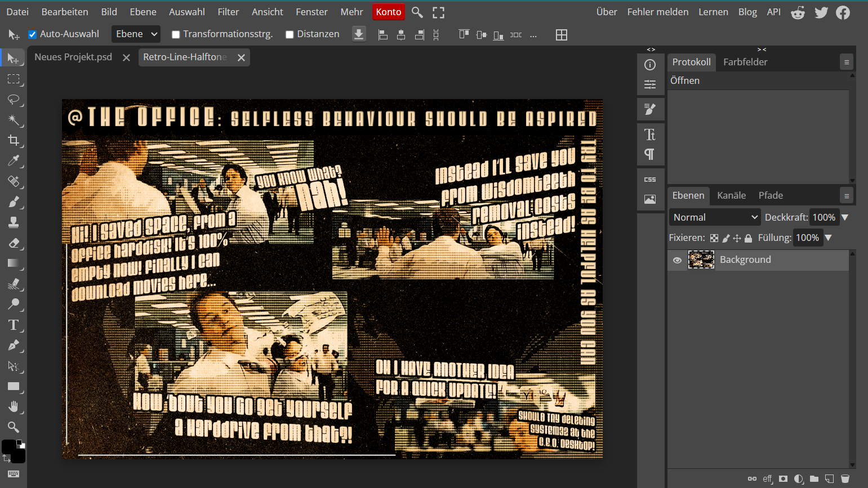The image size is (868, 488).
Task: Choose the Hand tool
Action: (14, 406)
